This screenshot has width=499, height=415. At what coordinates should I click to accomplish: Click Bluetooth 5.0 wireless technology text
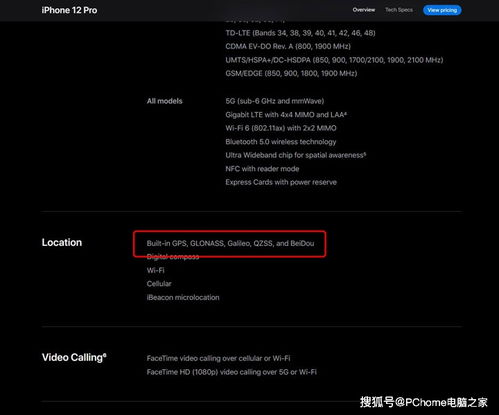pos(281,142)
